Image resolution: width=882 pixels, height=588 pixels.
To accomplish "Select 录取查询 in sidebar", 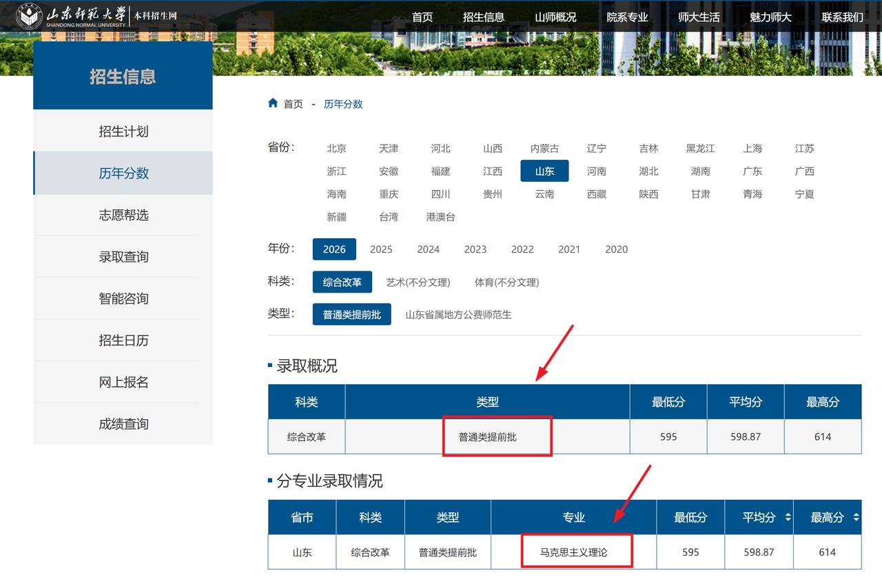I will click(x=123, y=256).
